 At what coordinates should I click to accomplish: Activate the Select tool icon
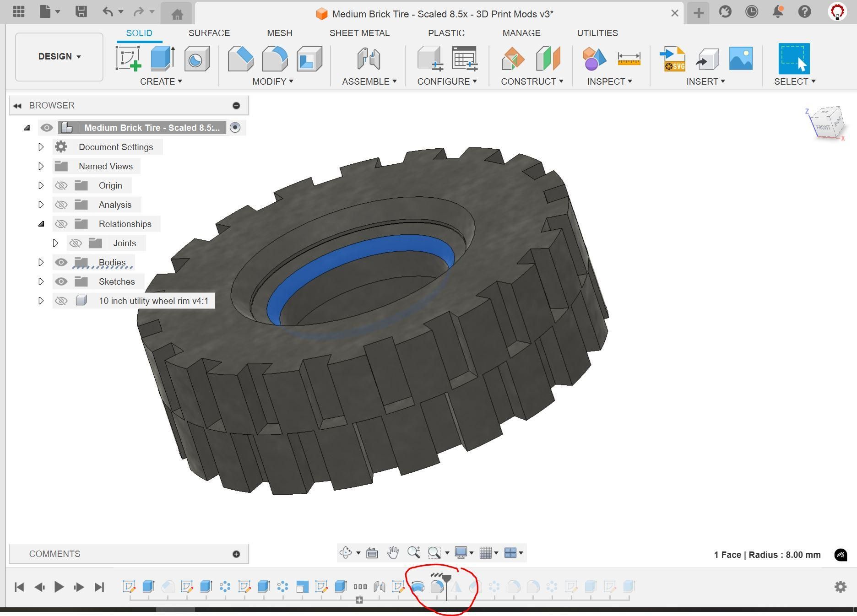[794, 59]
